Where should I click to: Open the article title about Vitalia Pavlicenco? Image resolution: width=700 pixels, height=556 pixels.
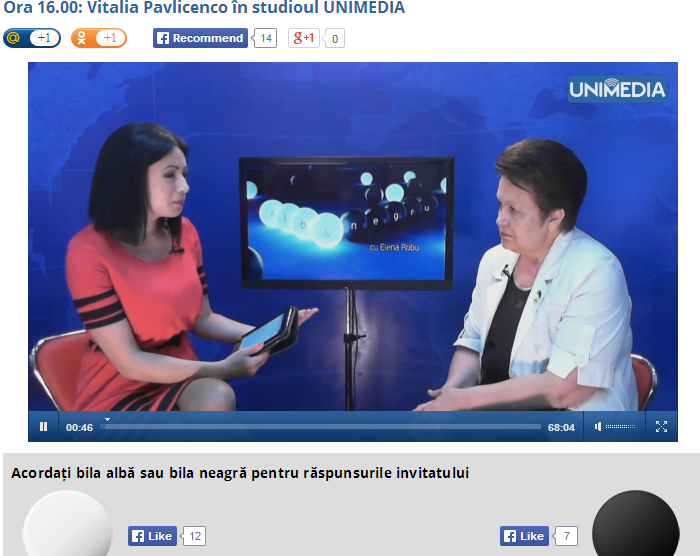[204, 8]
